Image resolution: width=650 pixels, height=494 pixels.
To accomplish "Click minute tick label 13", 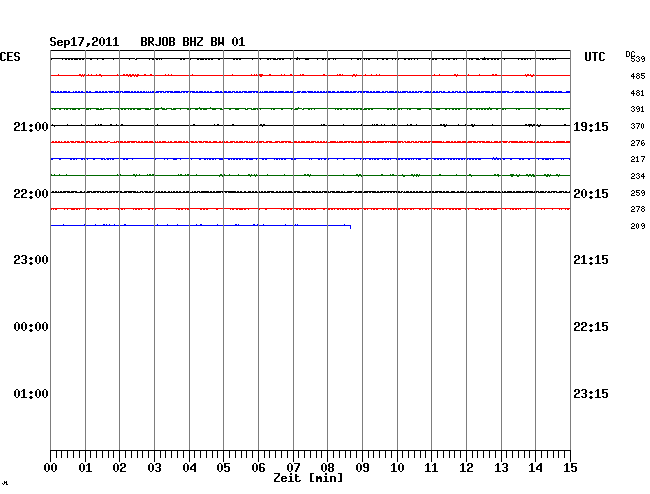I will (x=501, y=468).
